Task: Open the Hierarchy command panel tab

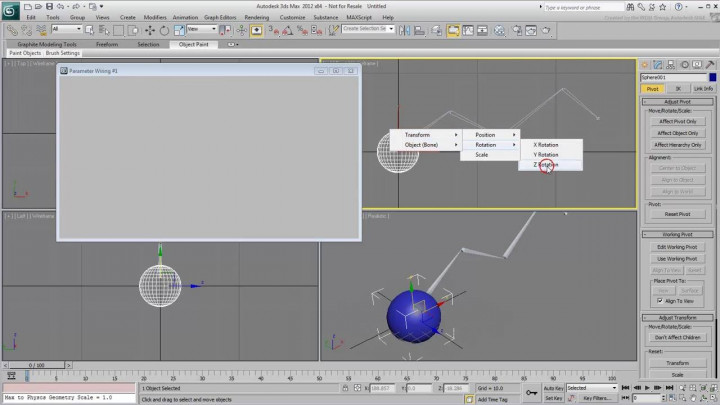Action: point(671,65)
